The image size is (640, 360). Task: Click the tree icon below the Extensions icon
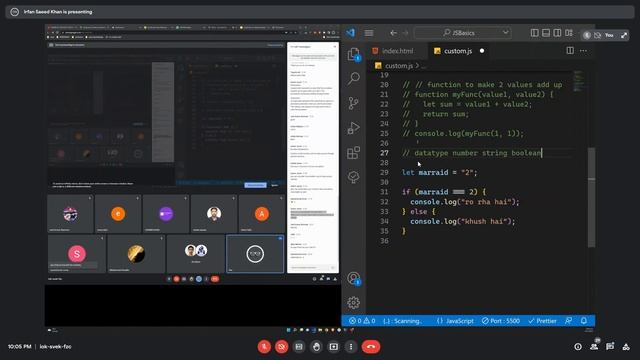click(x=353, y=177)
